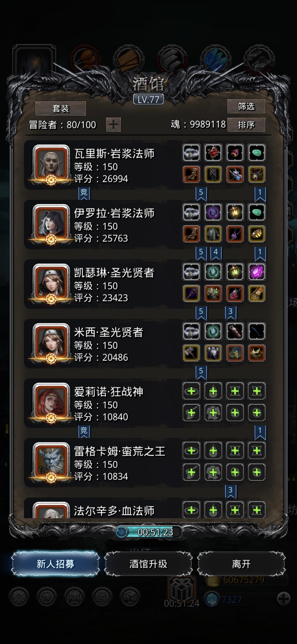This screenshot has width=297, height=644.
Task: Open the 套装 set menu
Action: (x=61, y=108)
